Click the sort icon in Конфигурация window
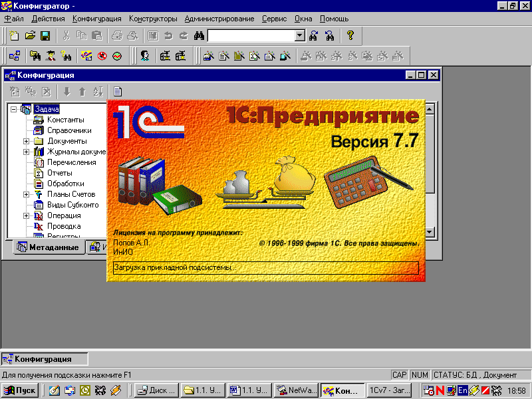This screenshot has height=399, width=532. click(x=98, y=92)
